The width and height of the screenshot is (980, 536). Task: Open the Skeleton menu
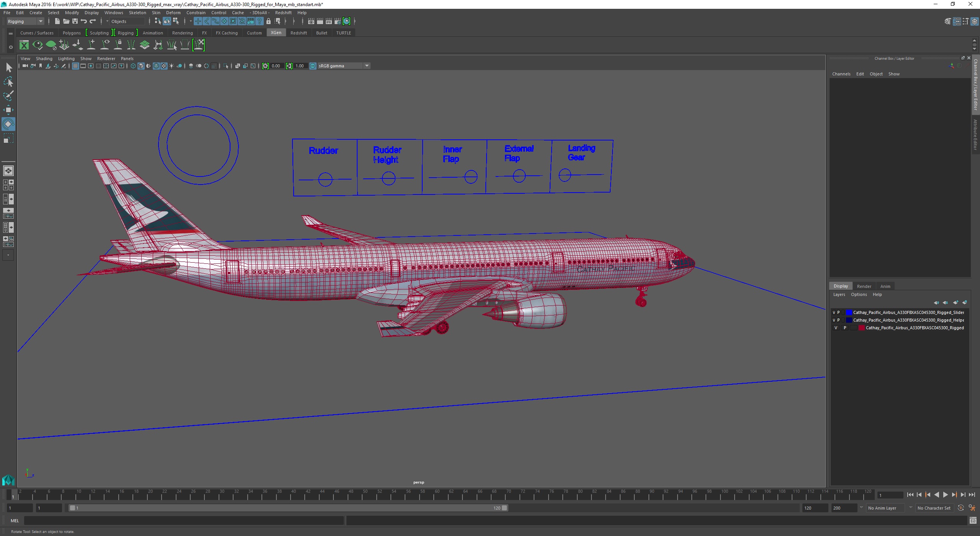point(137,13)
